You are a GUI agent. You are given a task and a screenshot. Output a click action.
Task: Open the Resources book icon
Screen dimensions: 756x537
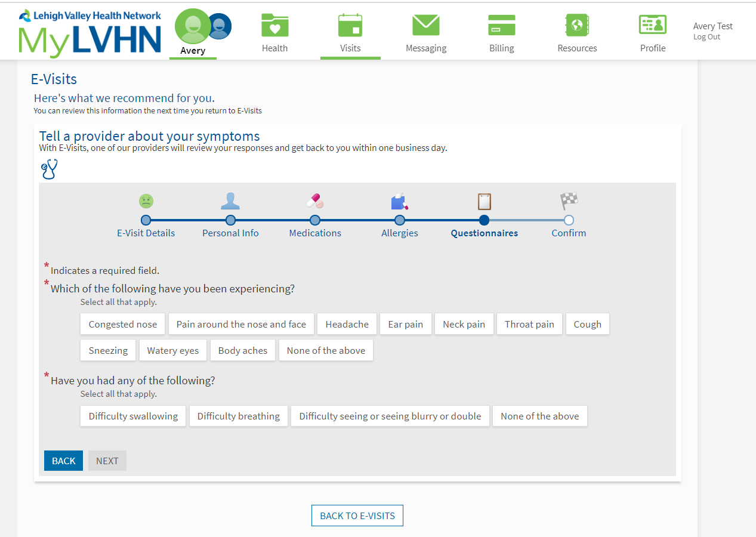577,26
